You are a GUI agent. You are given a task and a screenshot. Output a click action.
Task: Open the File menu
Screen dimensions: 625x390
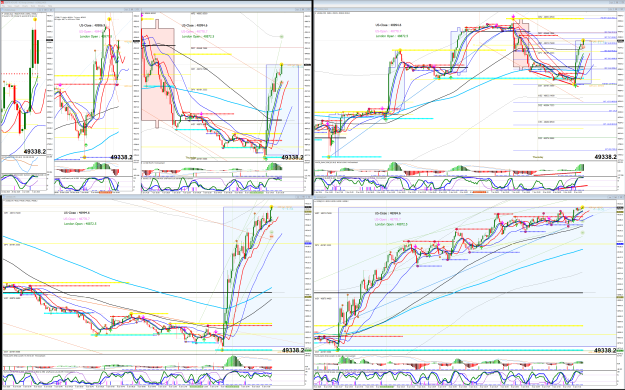click(4, 6)
